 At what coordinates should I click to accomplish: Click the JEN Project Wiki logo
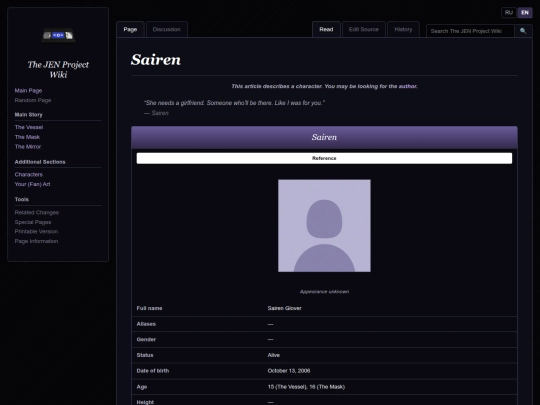58,35
